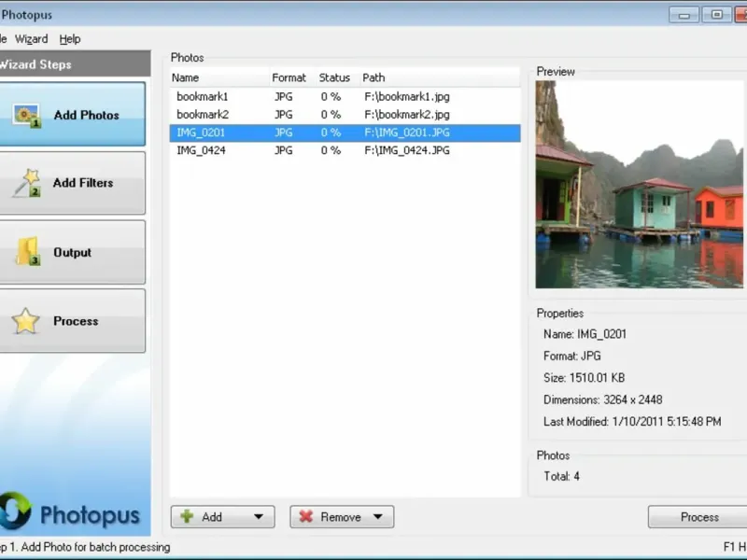The image size is (747, 560).
Task: Click the path F:\IMG_0424.JPG
Action: pos(407,150)
